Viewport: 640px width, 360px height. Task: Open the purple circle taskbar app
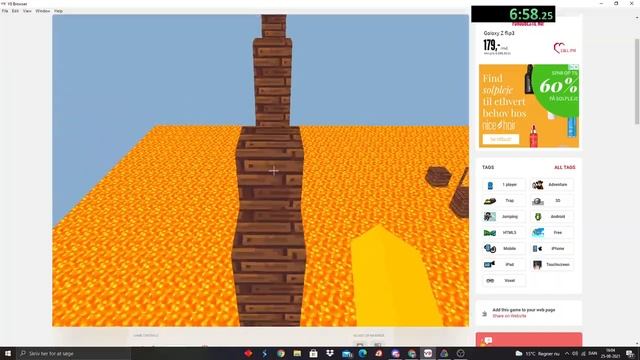point(395,353)
